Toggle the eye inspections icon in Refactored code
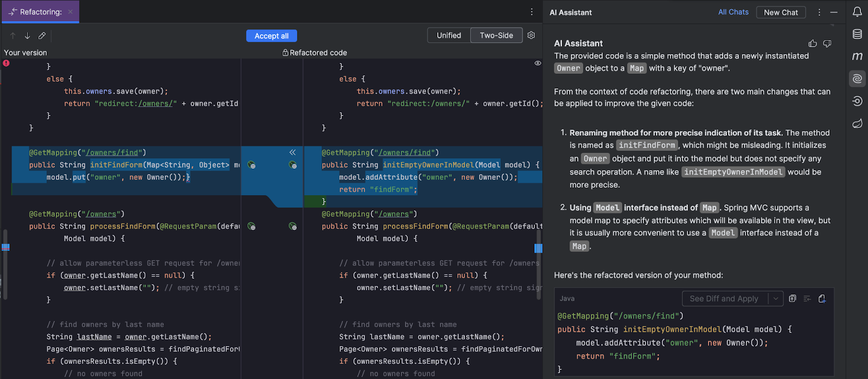The image size is (868, 379). [538, 63]
